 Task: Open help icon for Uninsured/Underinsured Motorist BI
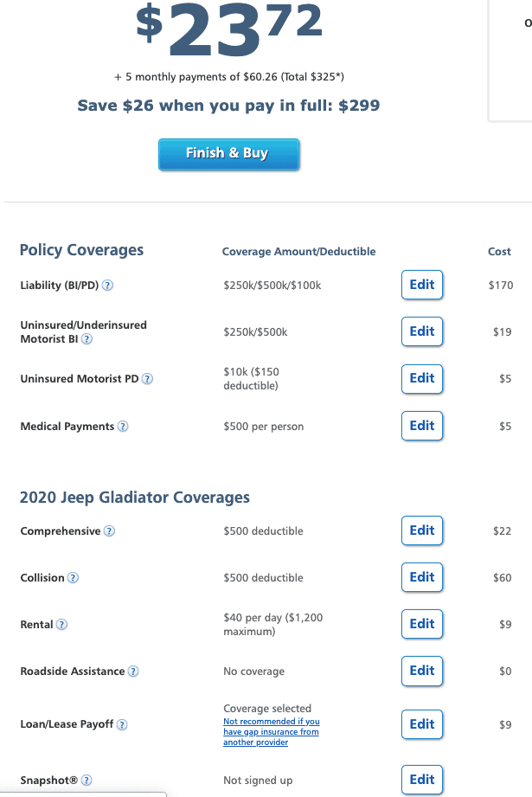click(x=87, y=339)
